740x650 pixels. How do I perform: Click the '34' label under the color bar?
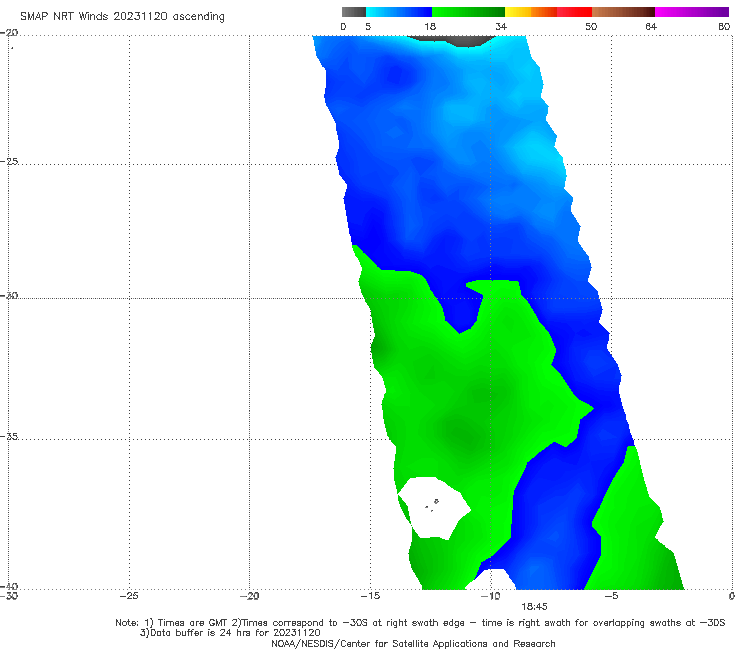pos(501,26)
